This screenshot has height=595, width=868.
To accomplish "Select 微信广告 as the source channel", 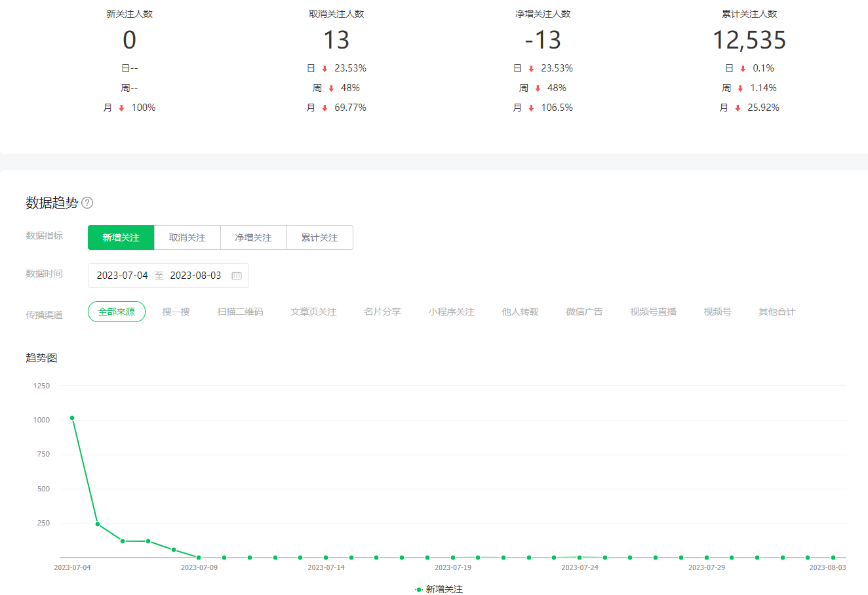I will click(x=584, y=312).
